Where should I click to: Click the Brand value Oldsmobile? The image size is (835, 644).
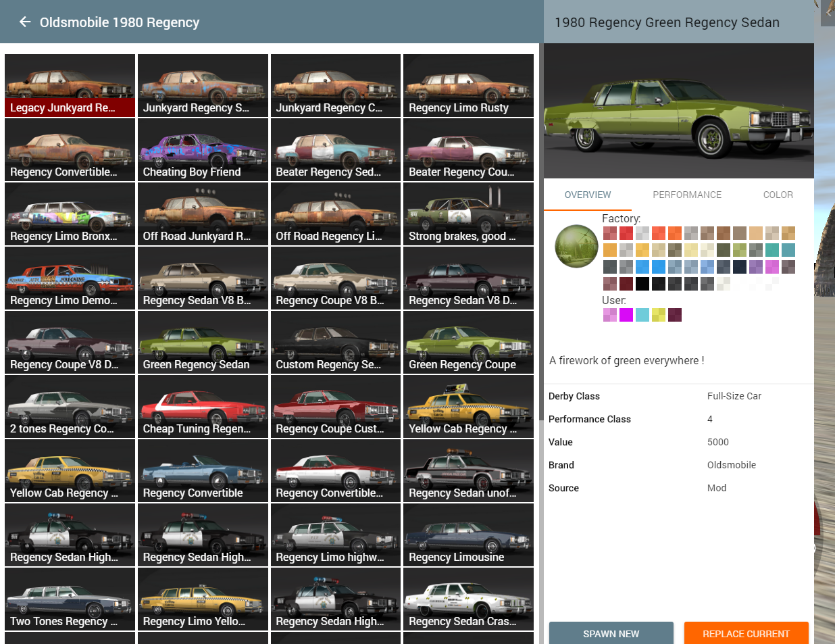pos(732,465)
